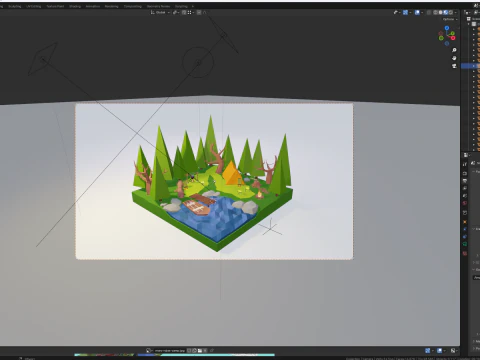Open the Physics properties tab
Viewport: 480px width, 360px height.
tap(465, 237)
